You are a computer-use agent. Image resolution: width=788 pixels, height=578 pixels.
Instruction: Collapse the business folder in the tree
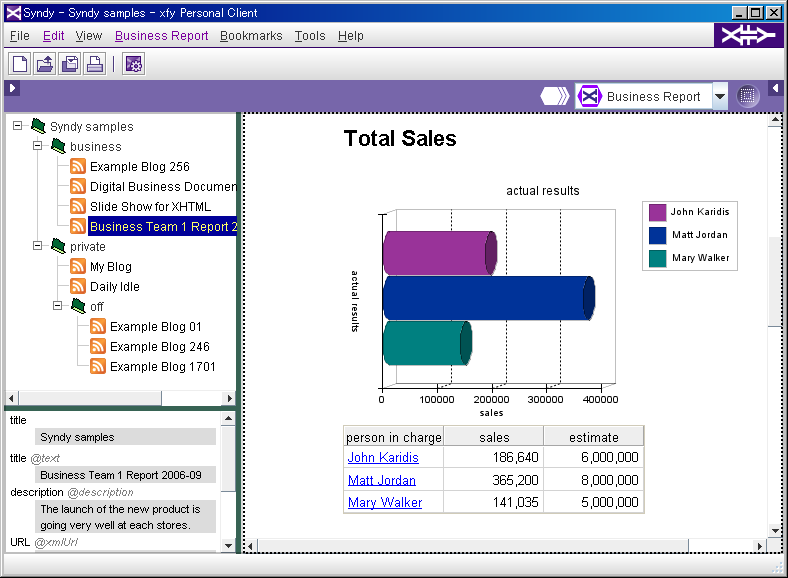[x=38, y=146]
